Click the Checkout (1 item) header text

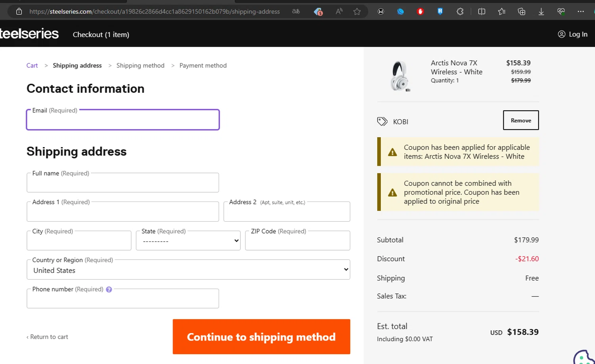point(101,34)
